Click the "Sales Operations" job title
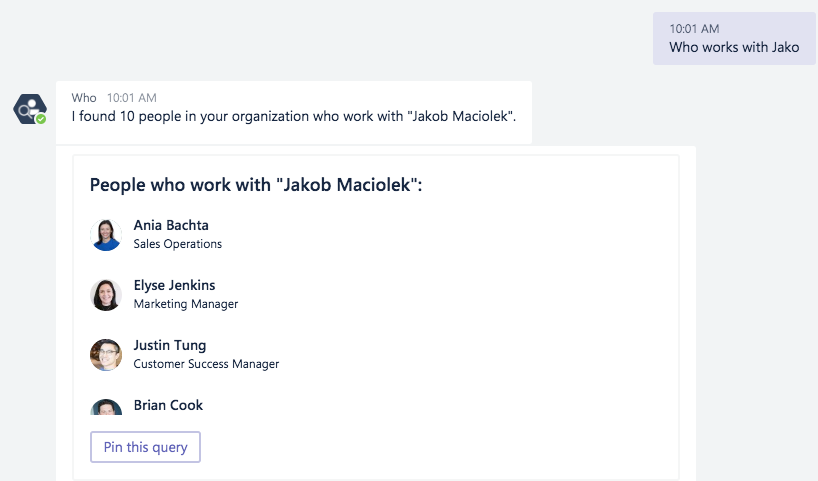Screen dimensions: 818x481 click(x=178, y=244)
